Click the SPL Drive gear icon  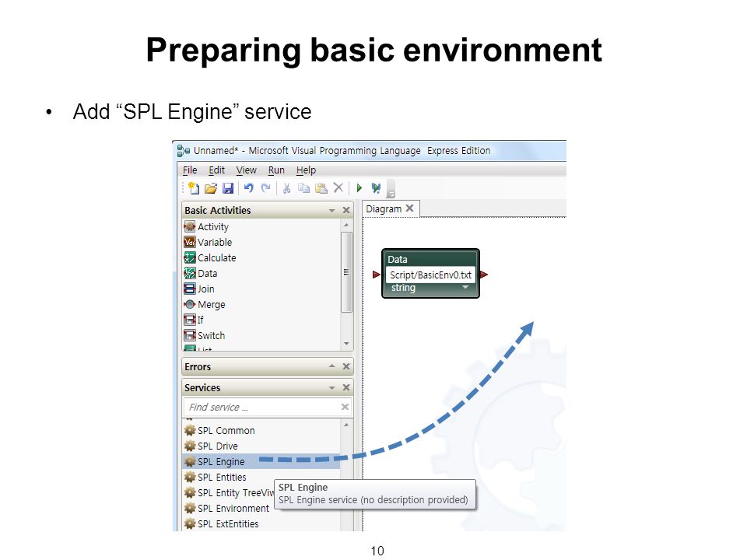tap(190, 446)
